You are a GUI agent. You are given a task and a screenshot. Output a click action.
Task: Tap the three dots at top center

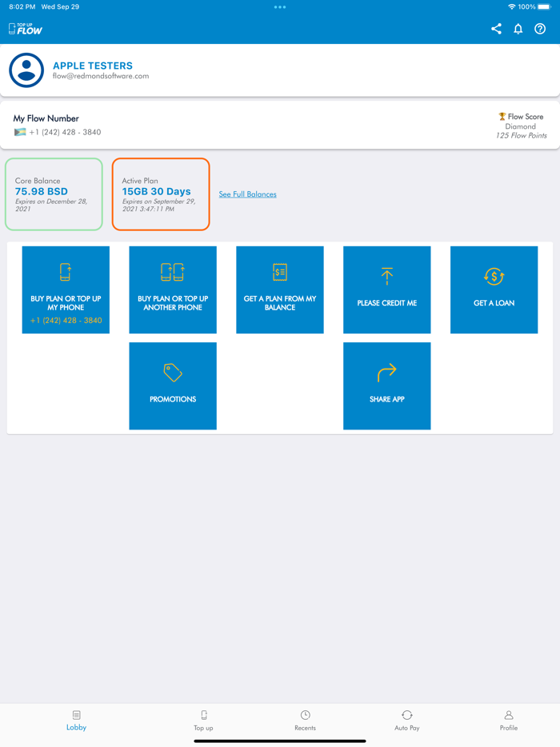click(280, 7)
